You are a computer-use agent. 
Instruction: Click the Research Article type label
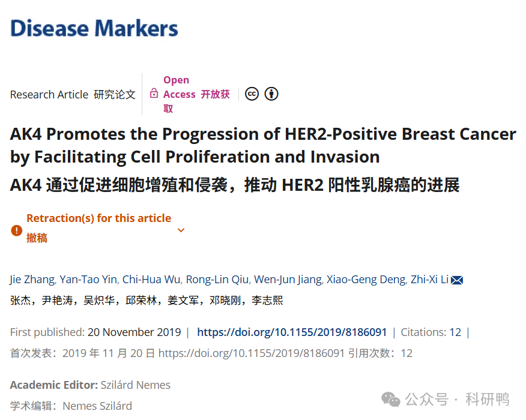(x=49, y=95)
